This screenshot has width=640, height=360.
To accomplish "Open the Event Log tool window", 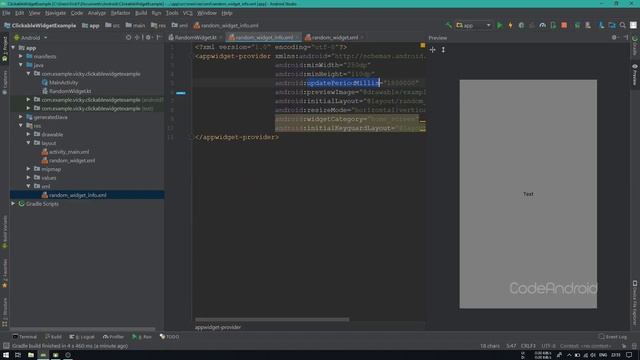I will (x=613, y=337).
